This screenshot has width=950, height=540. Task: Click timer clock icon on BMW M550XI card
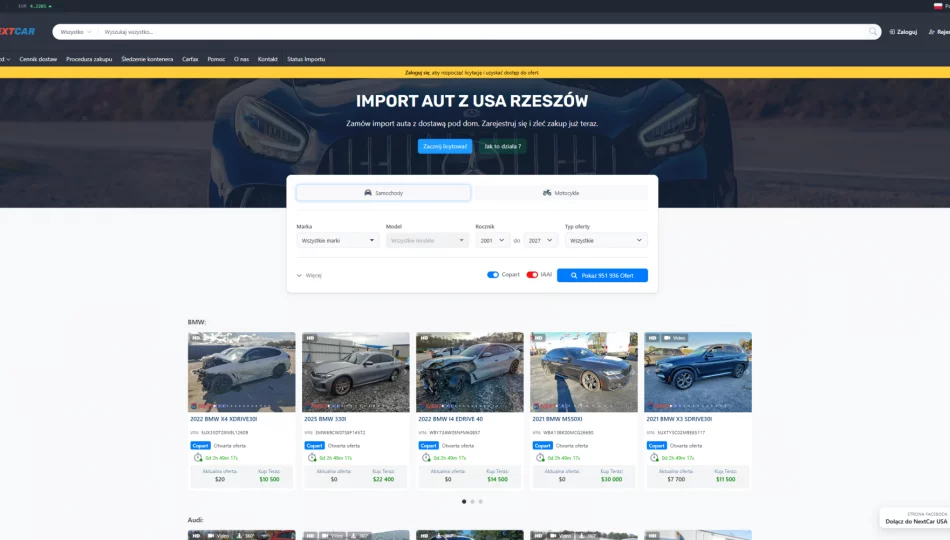(540, 458)
